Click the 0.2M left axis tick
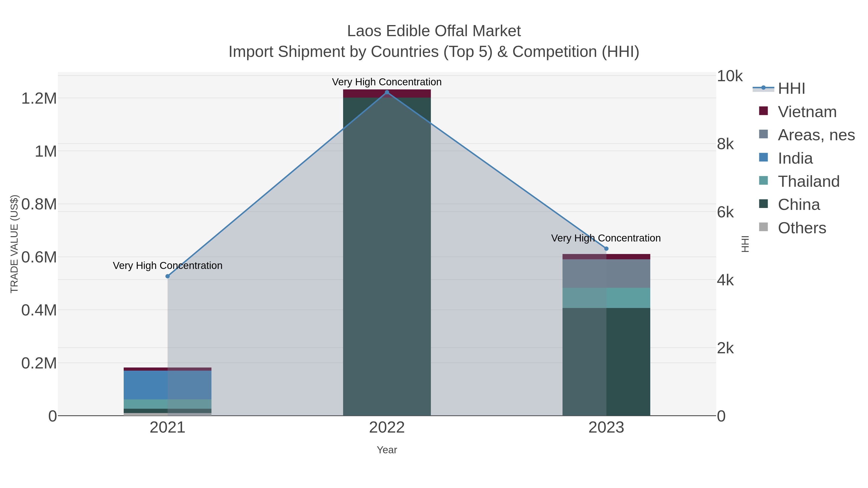Screen dimensions: 868x488 pos(39,363)
